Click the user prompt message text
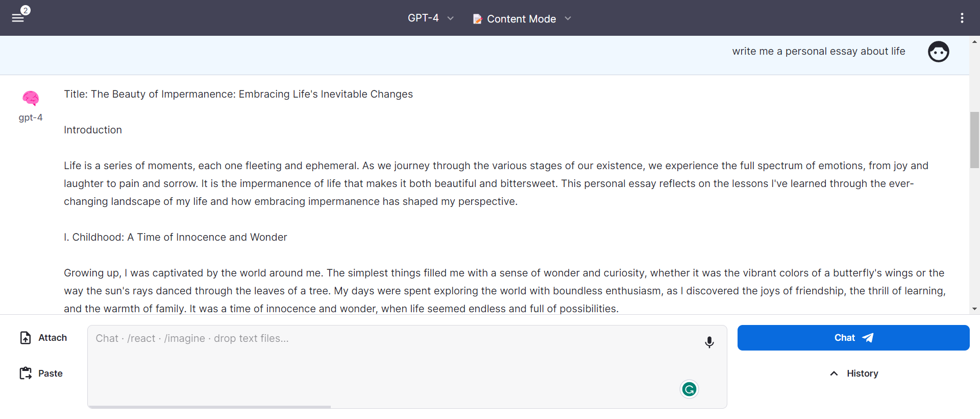The height and width of the screenshot is (419, 980). [x=818, y=51]
